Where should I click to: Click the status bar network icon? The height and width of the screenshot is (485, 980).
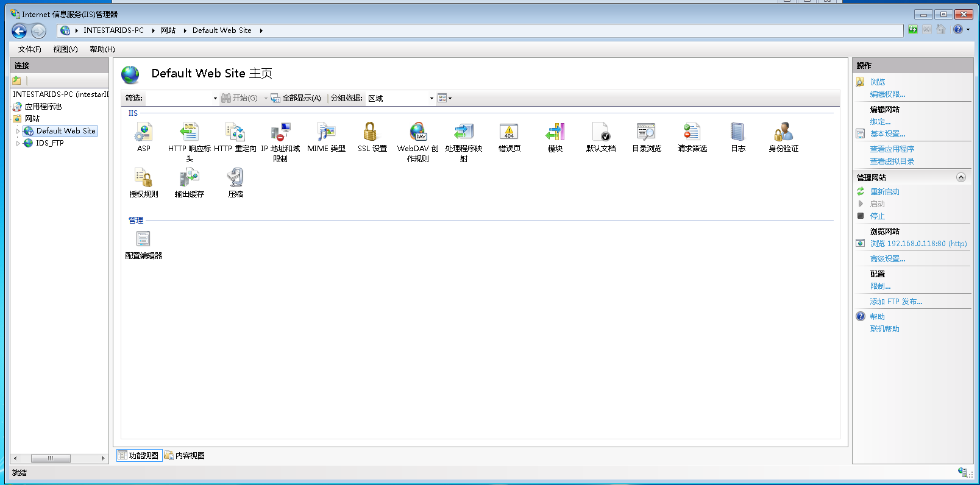pos(962,472)
